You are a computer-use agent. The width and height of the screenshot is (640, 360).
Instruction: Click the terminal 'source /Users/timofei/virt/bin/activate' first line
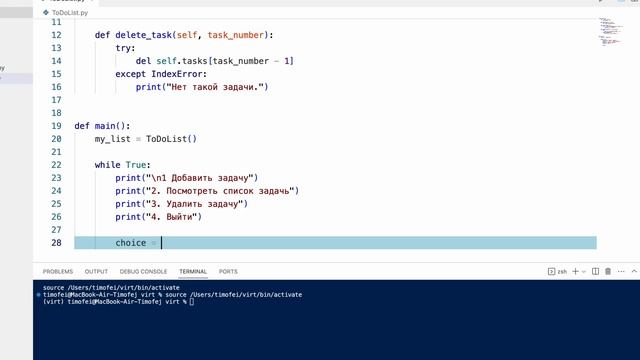[x=111, y=288]
